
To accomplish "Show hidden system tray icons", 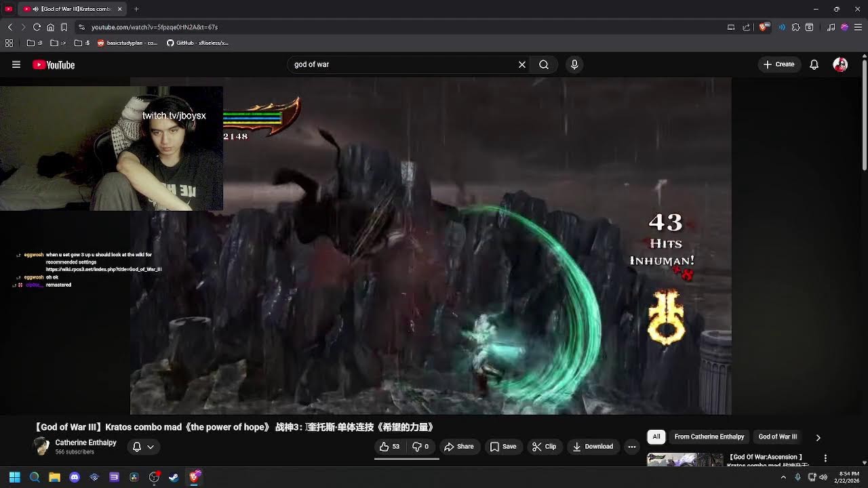I will coord(783,477).
